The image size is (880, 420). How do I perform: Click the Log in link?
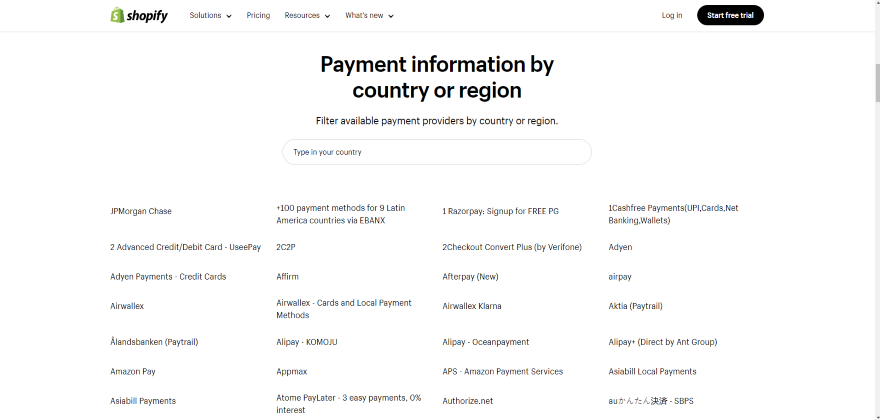coord(672,16)
